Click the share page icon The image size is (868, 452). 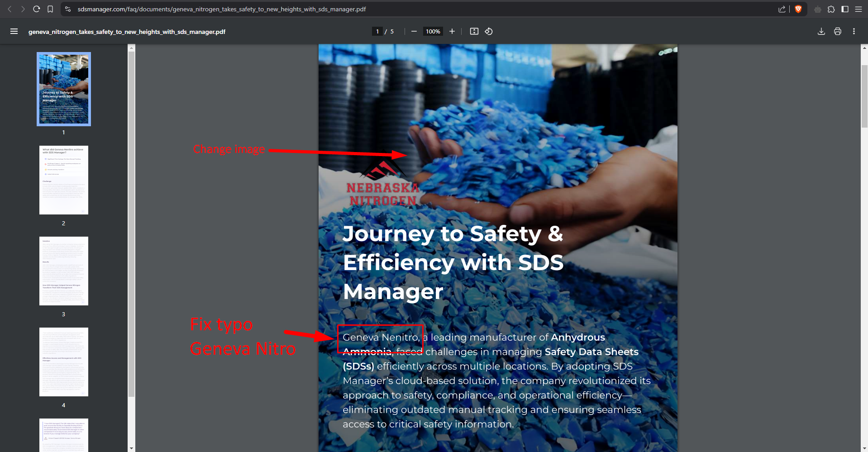782,9
